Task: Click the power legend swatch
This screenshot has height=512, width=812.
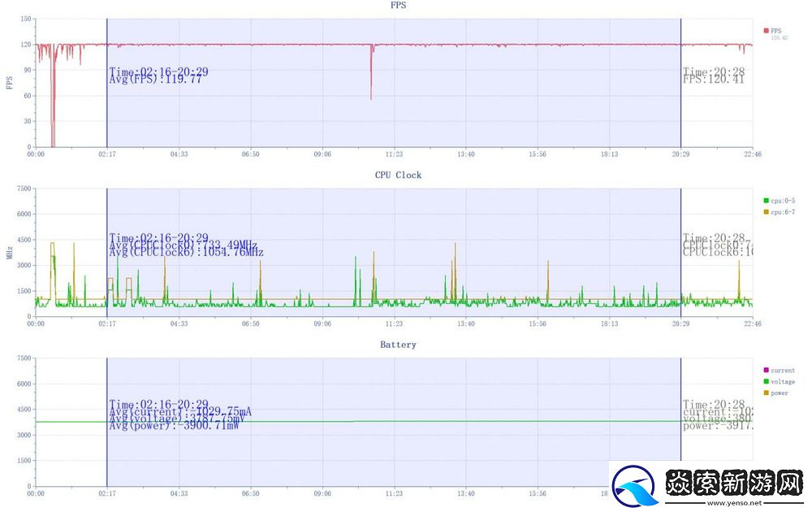Action: [766, 393]
